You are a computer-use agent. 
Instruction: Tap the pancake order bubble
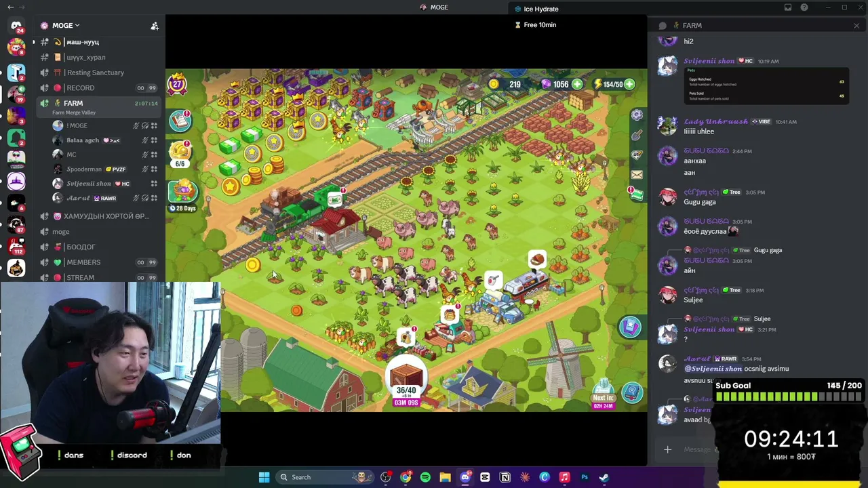tap(449, 314)
